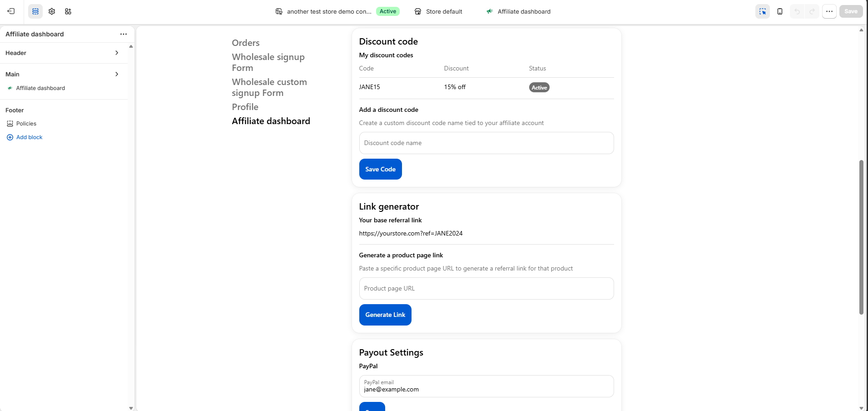Click the top-right Save button

pos(851,11)
